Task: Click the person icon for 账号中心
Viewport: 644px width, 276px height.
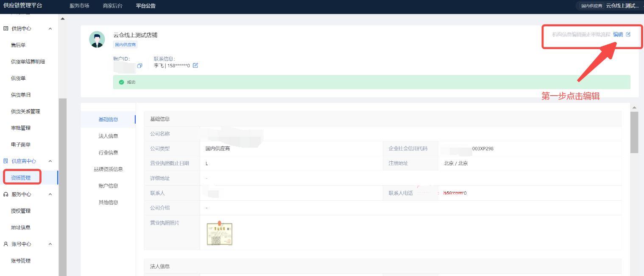Action: coord(6,244)
